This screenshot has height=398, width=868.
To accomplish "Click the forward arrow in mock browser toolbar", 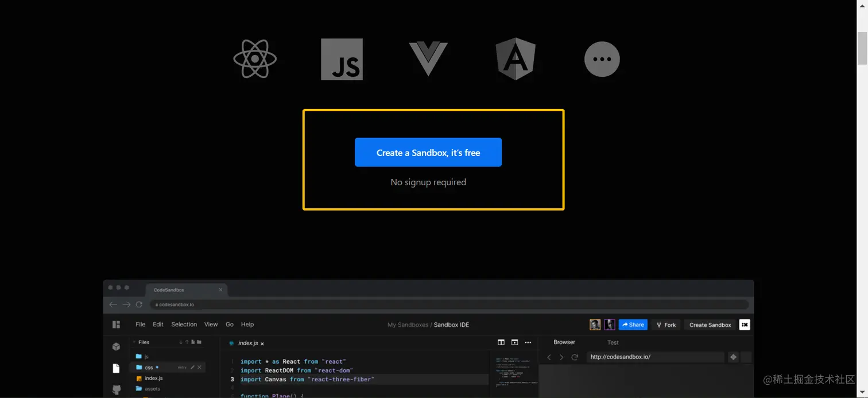I will point(126,305).
